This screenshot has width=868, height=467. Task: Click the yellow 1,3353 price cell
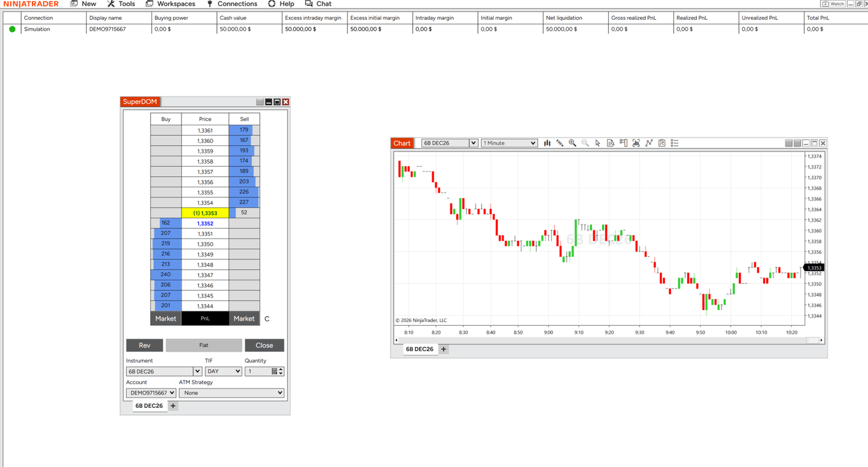(x=205, y=213)
